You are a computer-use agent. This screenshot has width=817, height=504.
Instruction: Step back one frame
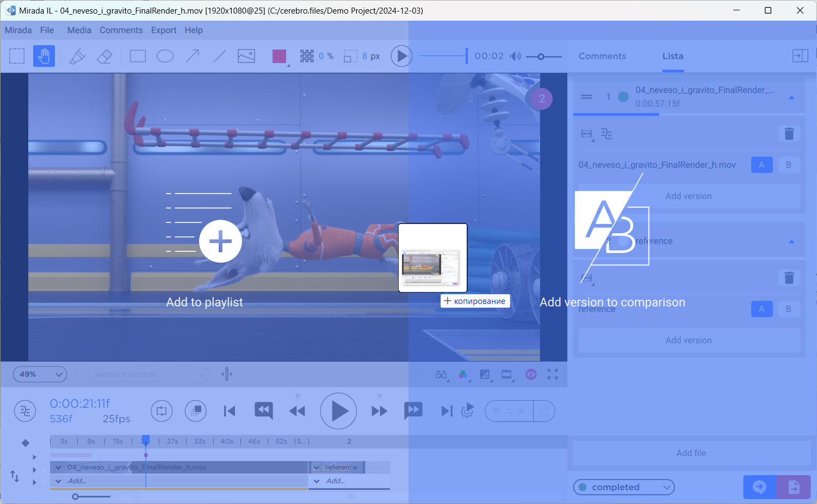297,411
